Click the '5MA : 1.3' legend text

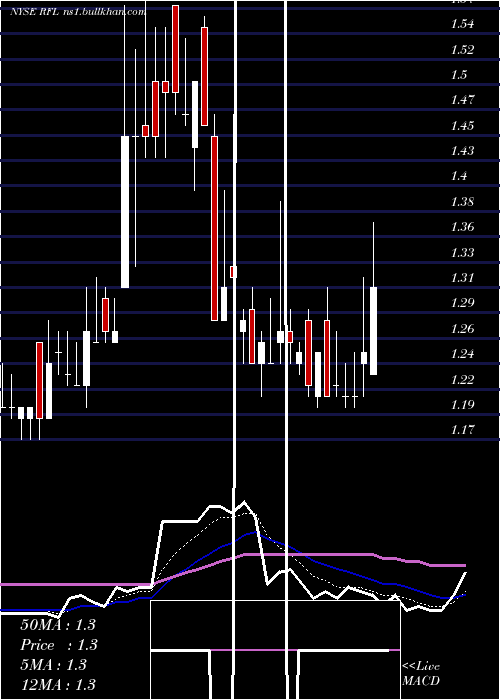click(53, 665)
